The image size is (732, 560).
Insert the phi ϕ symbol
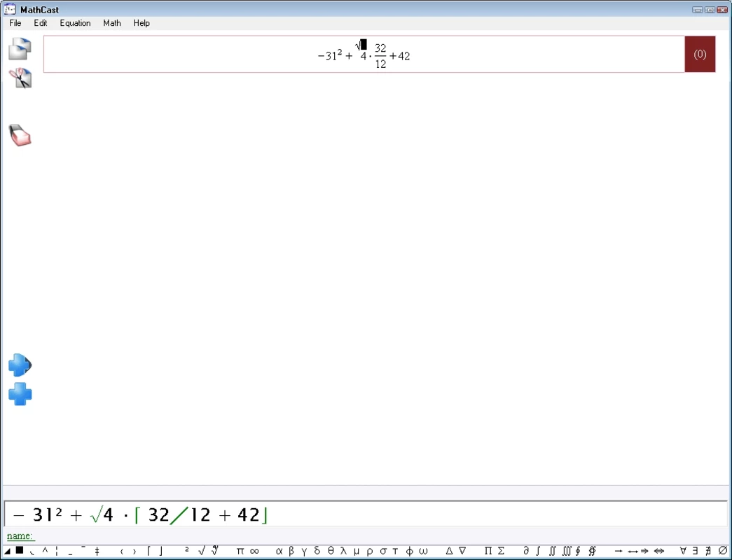click(x=409, y=551)
